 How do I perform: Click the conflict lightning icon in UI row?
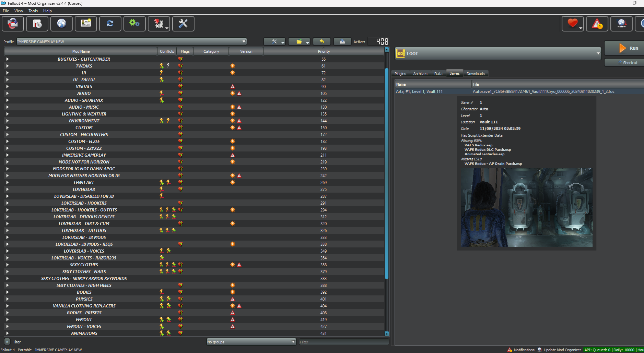tap(162, 73)
